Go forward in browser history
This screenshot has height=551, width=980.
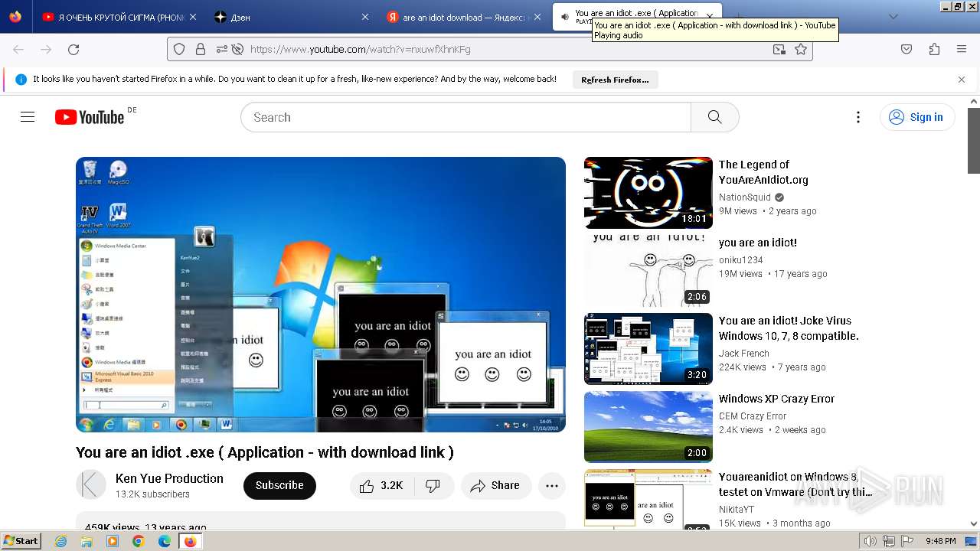click(46, 49)
